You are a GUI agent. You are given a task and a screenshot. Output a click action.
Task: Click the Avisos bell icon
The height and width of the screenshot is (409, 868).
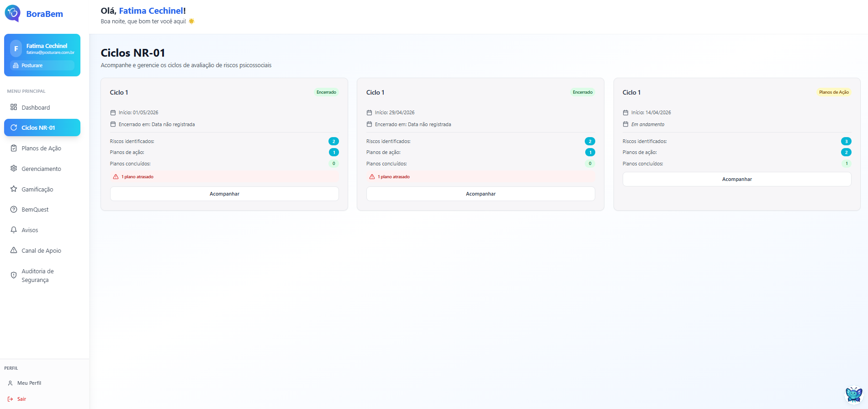click(x=14, y=230)
